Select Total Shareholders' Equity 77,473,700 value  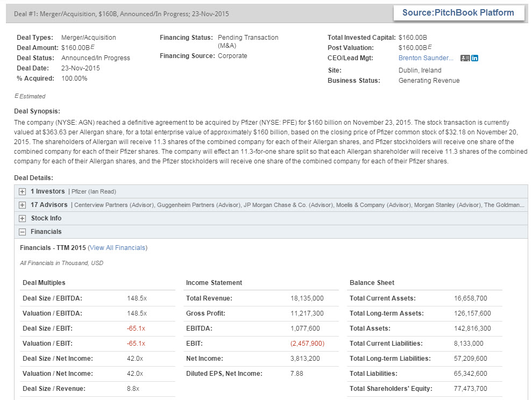click(x=471, y=389)
